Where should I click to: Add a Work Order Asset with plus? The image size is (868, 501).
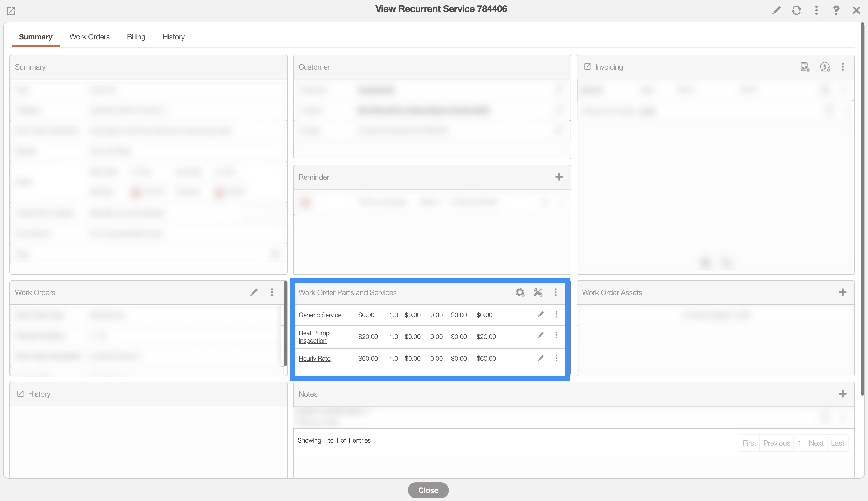pyautogui.click(x=842, y=292)
